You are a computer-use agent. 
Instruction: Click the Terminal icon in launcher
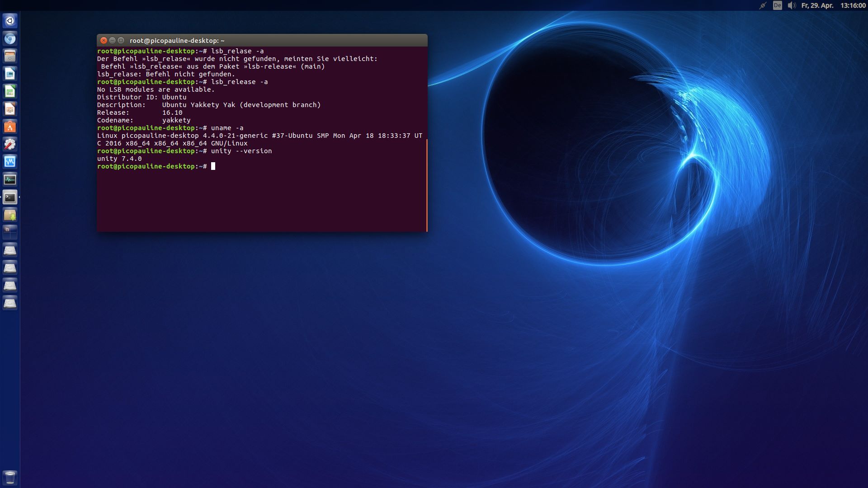point(10,197)
